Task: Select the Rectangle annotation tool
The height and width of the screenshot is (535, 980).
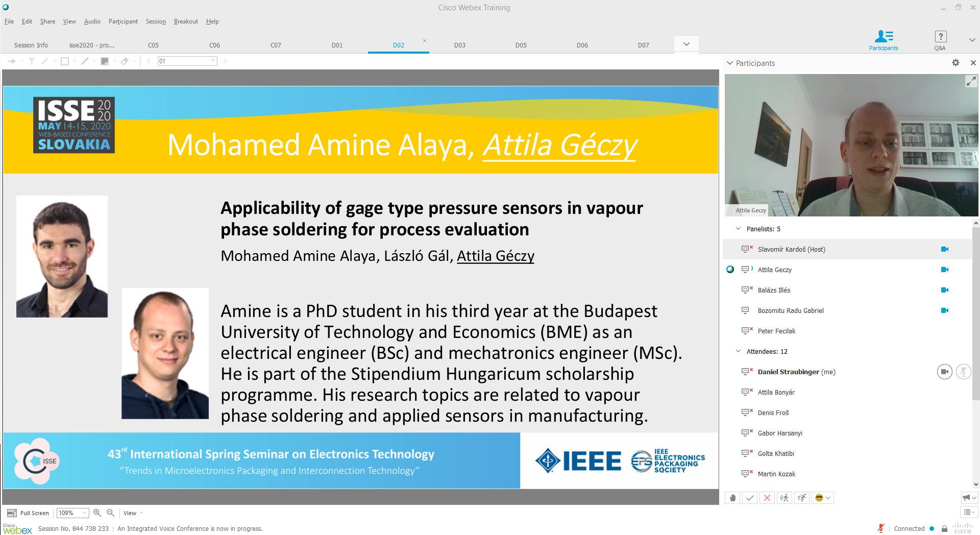Action: [x=65, y=61]
